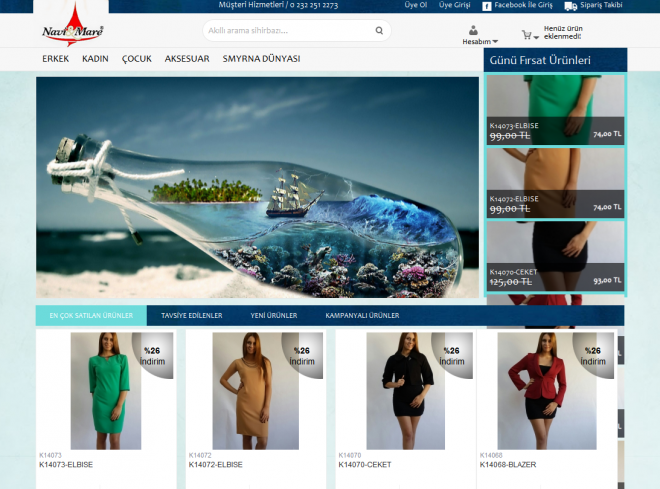Switch to the KAMPANYALI ÜRÜNLER tab

(362, 315)
